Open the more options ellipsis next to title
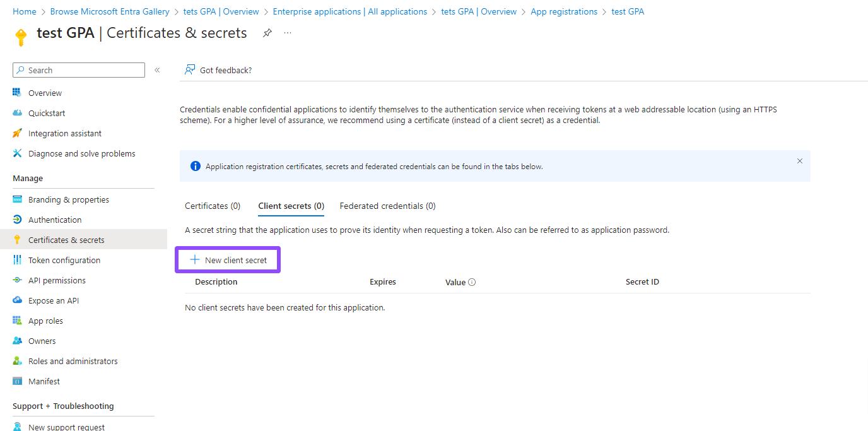 pyautogui.click(x=288, y=33)
